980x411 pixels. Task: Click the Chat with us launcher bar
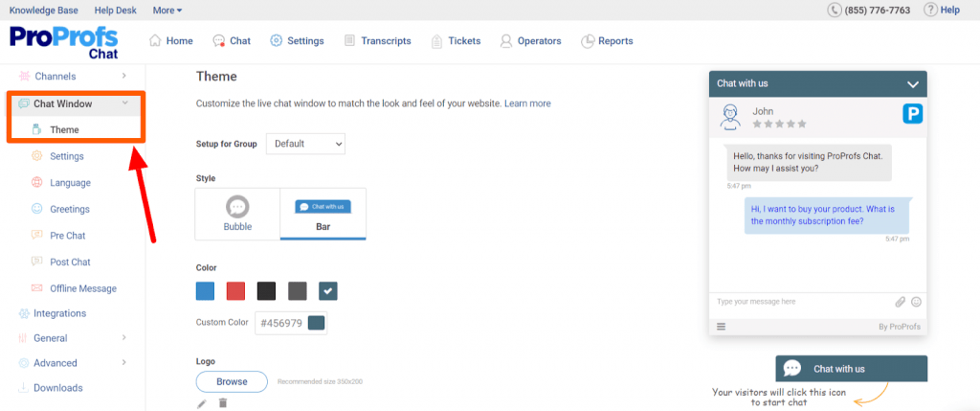click(x=851, y=369)
